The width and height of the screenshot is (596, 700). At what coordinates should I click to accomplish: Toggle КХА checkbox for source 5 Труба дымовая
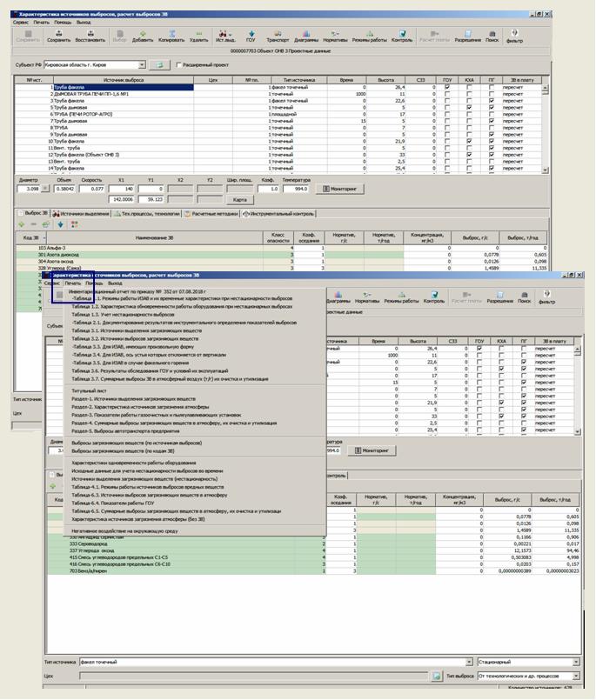pos(469,108)
